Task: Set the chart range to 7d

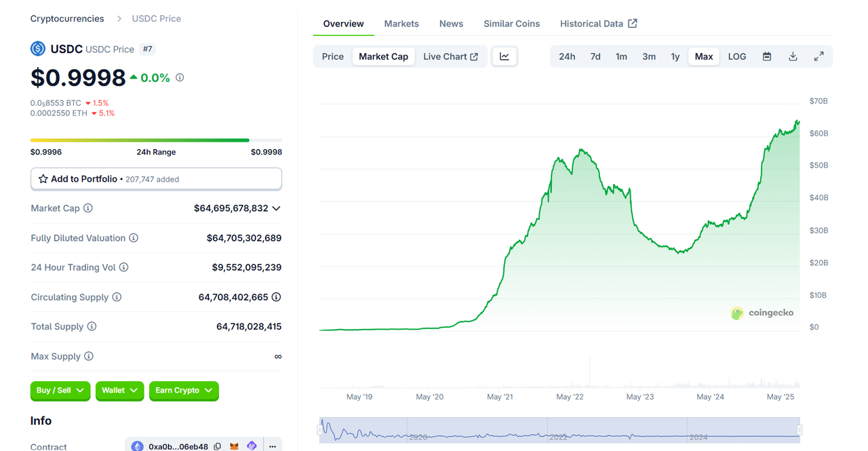Action: click(x=595, y=56)
